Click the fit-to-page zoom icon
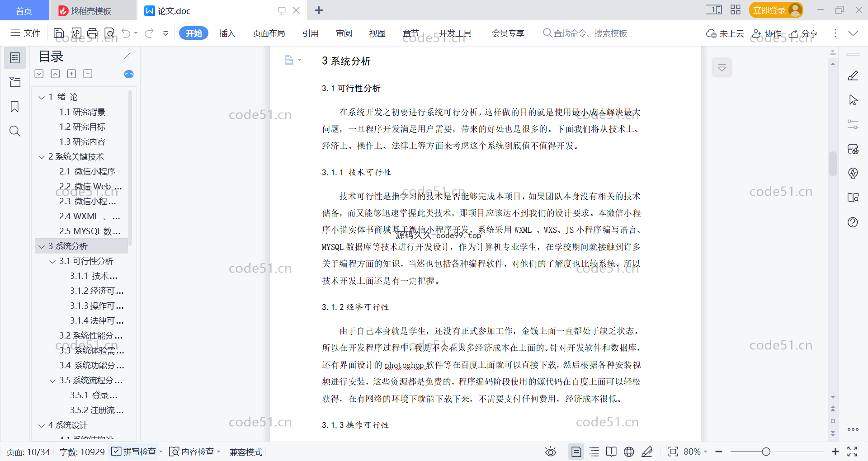This screenshot has height=461, width=868. click(673, 452)
